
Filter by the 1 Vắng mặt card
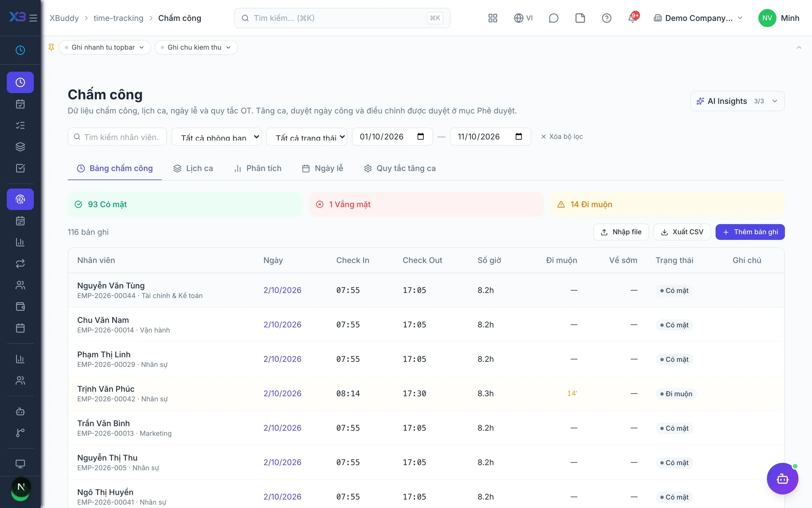426,204
